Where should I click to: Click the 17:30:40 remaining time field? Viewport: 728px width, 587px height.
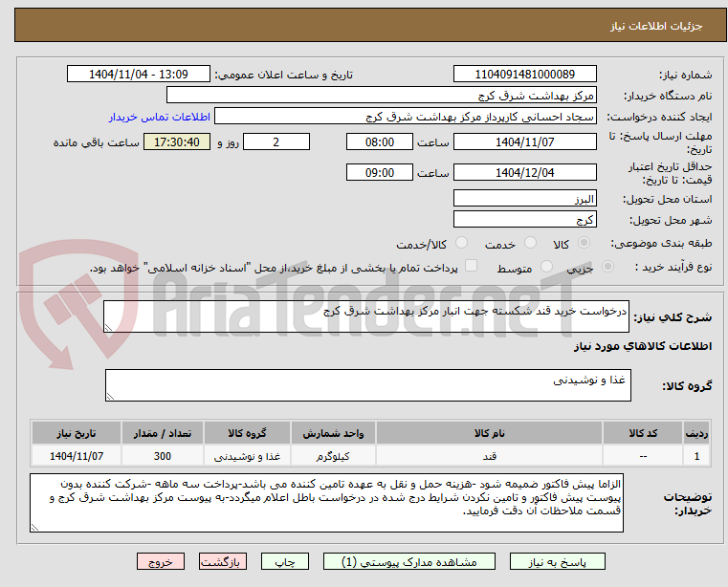click(177, 142)
